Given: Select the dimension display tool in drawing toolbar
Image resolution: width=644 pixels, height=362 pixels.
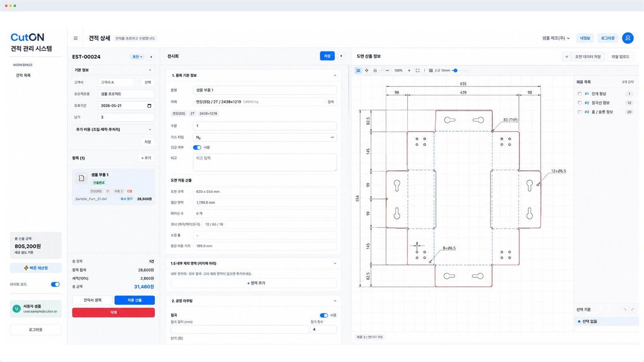Looking at the screenshot, I should pos(358,70).
